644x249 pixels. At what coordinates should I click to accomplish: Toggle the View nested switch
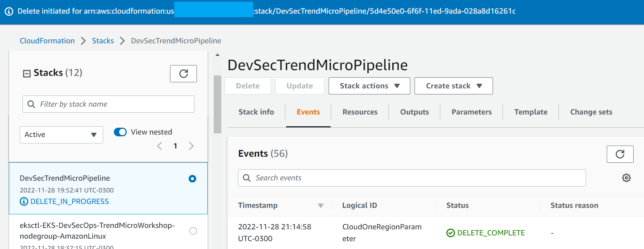click(x=120, y=132)
